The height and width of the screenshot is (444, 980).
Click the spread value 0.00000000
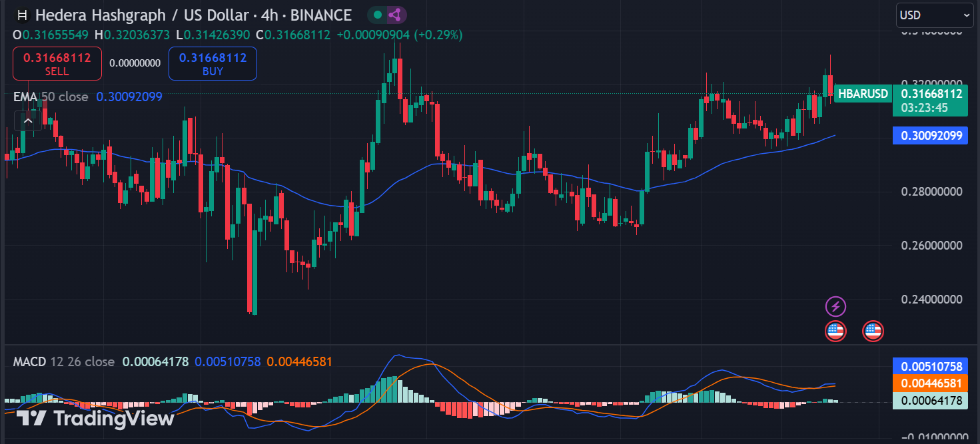click(x=135, y=64)
